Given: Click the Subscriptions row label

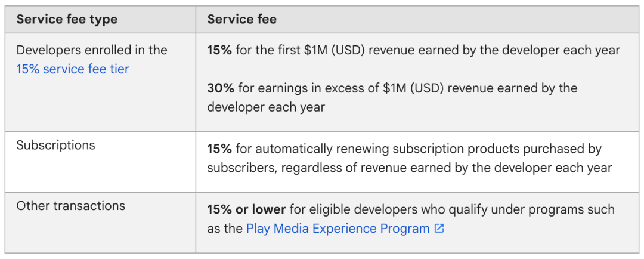Looking at the screenshot, I should [56, 145].
